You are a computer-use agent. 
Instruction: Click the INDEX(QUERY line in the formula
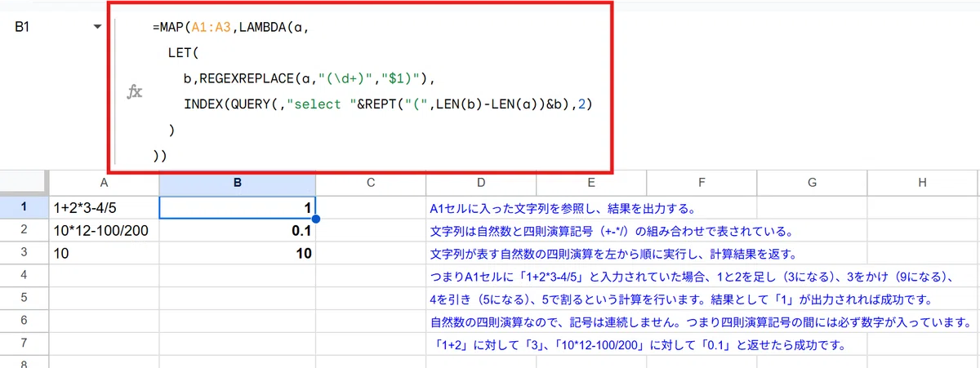coord(387,104)
